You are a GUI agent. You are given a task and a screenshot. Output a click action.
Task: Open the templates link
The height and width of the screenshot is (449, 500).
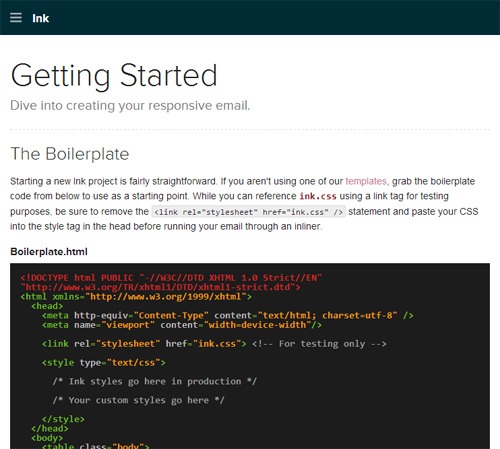[366, 181]
